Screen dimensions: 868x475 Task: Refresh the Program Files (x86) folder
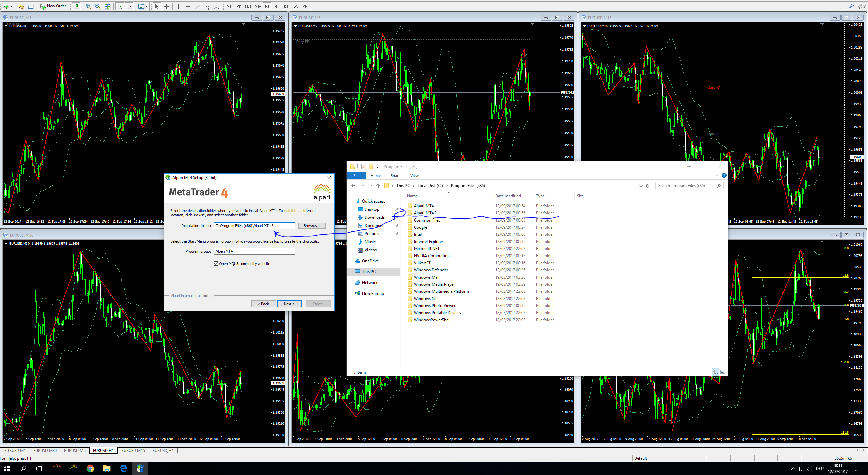(648, 186)
